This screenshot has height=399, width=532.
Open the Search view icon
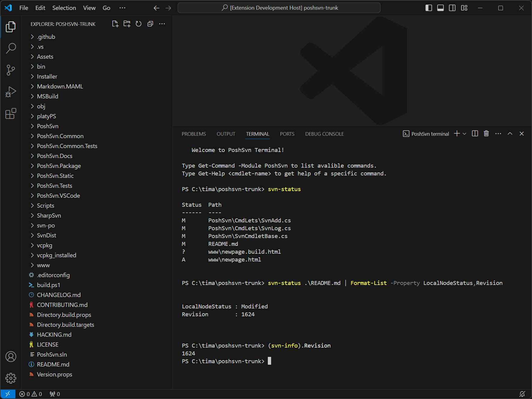11,48
